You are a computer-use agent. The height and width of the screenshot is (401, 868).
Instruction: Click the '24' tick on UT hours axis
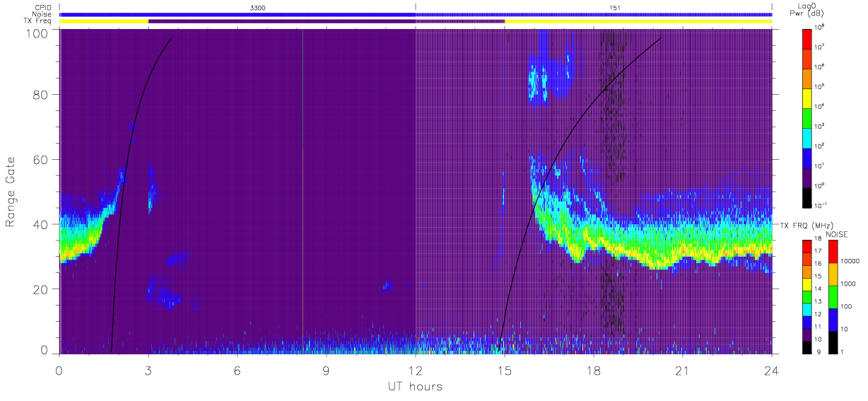[772, 371]
